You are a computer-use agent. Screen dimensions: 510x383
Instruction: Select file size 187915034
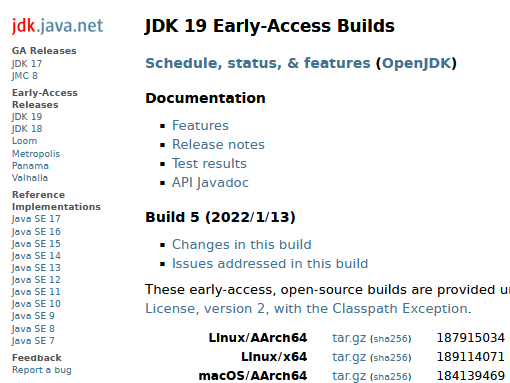(x=471, y=338)
